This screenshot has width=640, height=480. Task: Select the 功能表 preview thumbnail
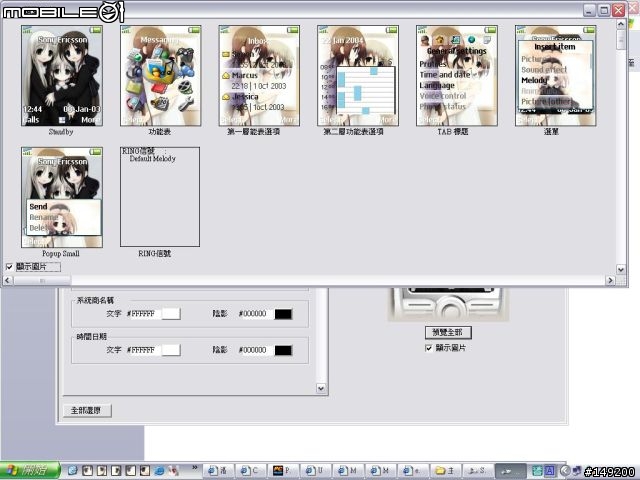pyautogui.click(x=160, y=76)
